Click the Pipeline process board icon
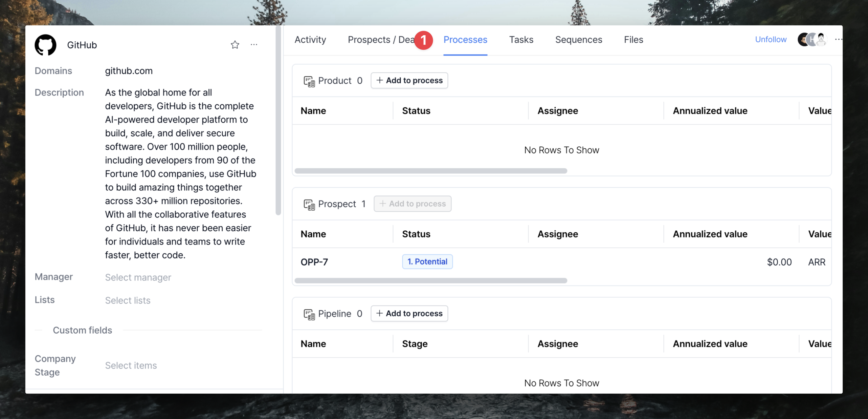This screenshot has width=868, height=419. [309, 314]
